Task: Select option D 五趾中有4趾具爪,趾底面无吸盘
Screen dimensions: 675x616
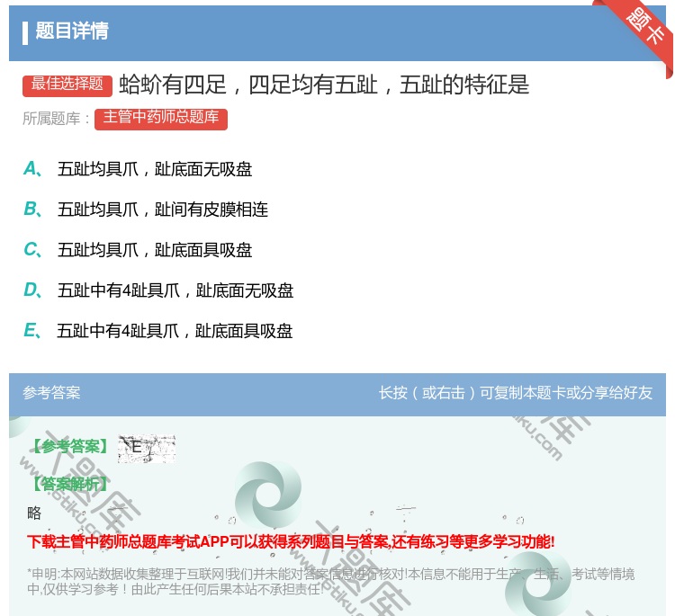Action: [x=175, y=290]
